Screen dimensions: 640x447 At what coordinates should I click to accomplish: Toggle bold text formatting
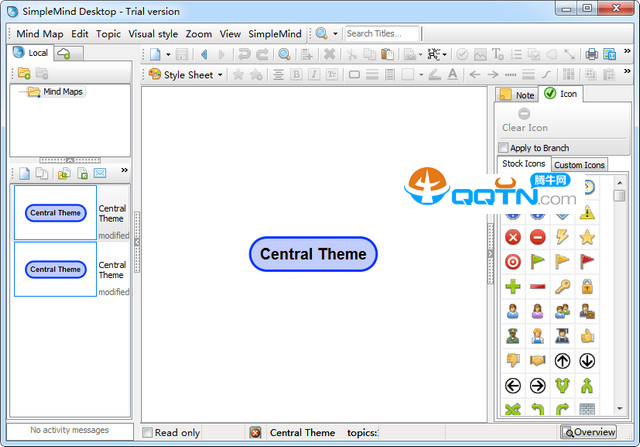coord(295,74)
